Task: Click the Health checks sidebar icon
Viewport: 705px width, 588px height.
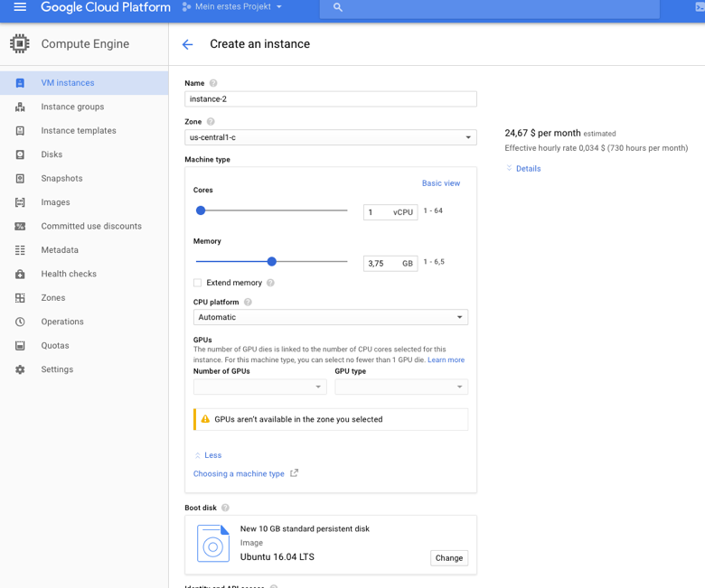Action: pos(20,274)
